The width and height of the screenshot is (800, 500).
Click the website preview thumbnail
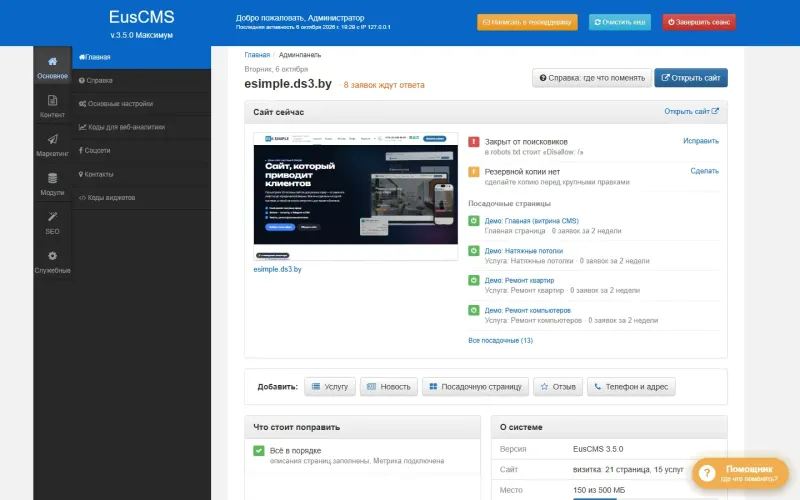[356, 196]
